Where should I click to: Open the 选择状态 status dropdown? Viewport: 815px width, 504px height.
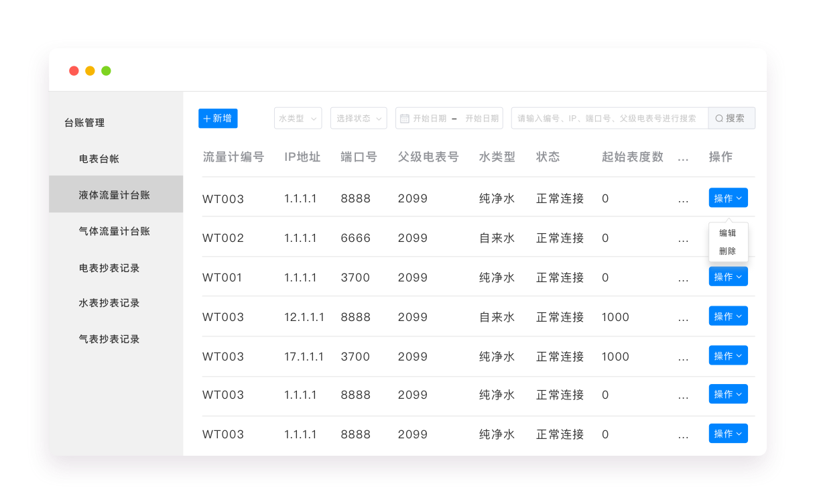[359, 118]
